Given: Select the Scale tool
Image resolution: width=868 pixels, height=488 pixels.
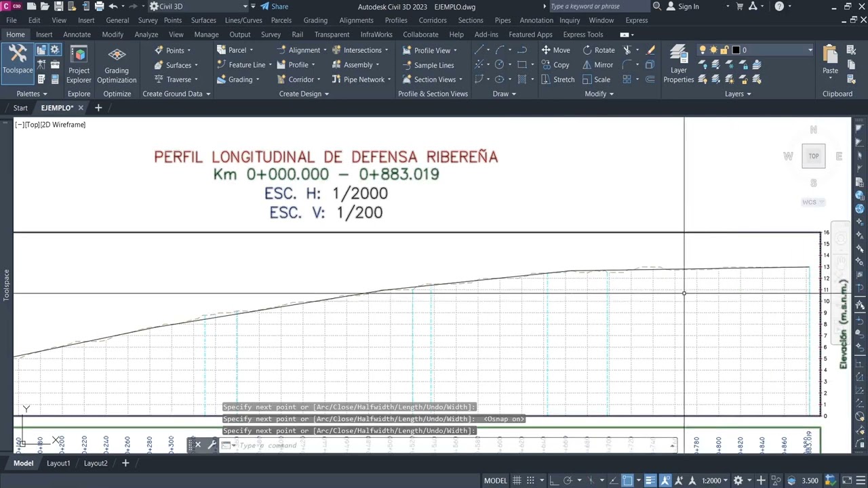Looking at the screenshot, I should point(596,79).
